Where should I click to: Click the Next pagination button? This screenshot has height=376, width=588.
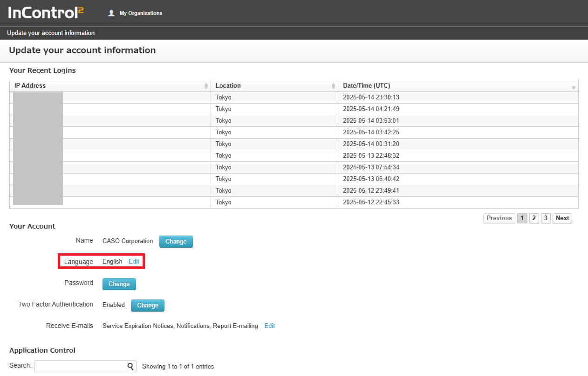point(562,218)
